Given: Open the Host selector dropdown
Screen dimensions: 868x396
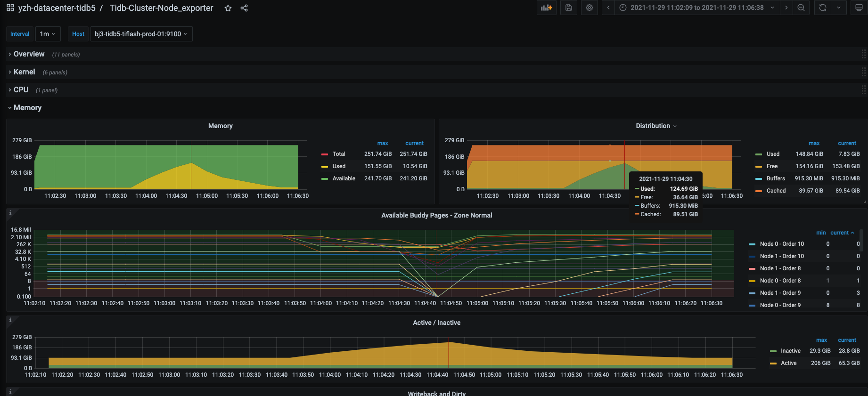Looking at the screenshot, I should (x=141, y=34).
